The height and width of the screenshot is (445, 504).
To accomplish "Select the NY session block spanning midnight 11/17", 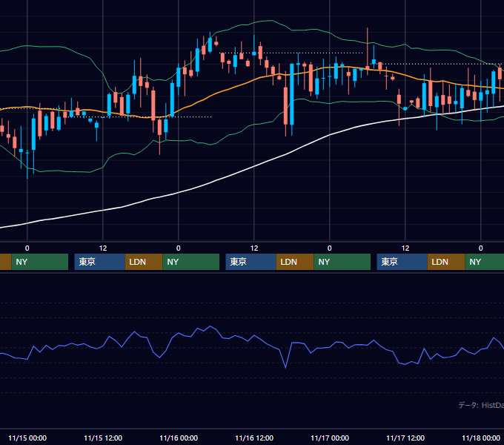I will [342, 262].
